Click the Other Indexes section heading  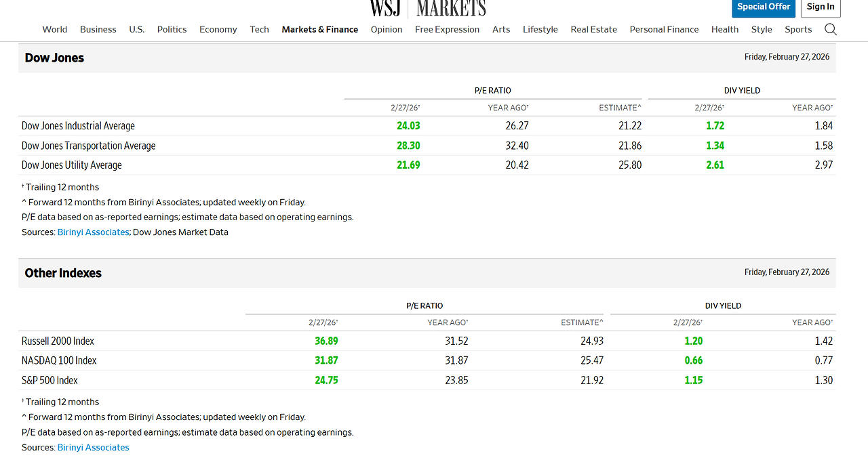coord(63,274)
